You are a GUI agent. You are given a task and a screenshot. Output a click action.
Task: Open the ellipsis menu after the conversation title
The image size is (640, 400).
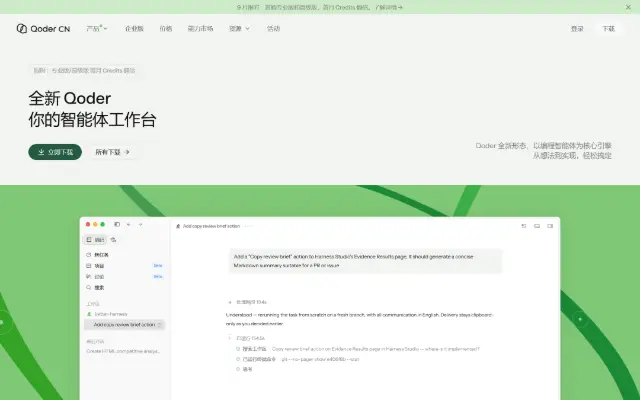coord(248,226)
